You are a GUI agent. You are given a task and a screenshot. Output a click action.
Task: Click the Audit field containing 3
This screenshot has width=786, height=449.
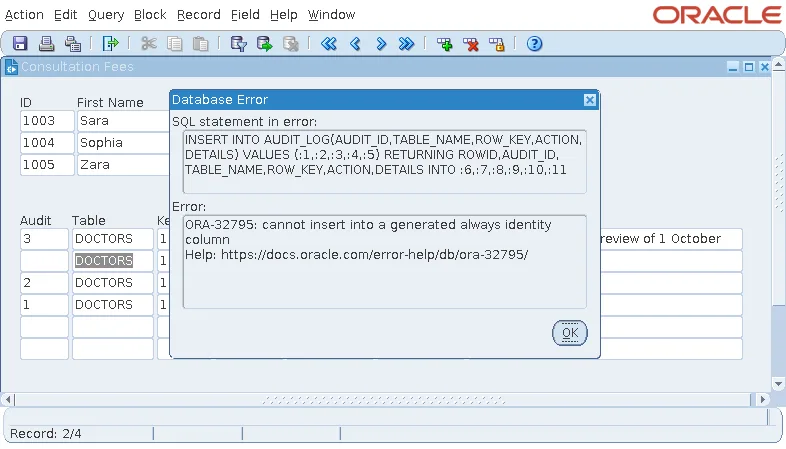[44, 240]
